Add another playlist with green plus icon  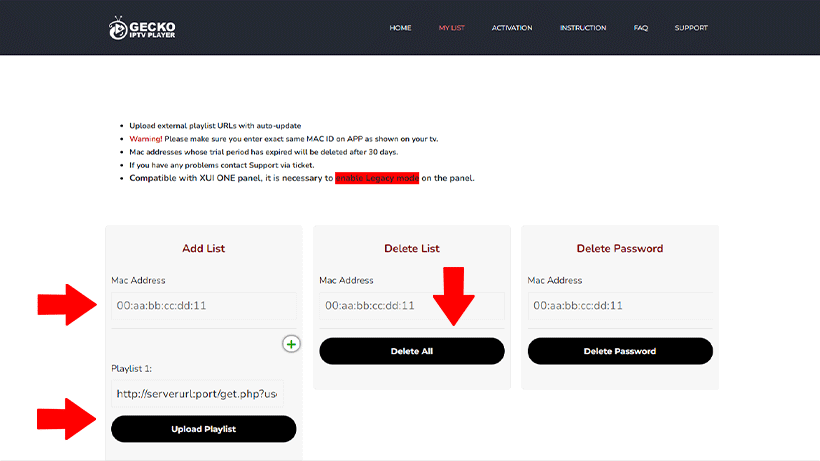(291, 344)
